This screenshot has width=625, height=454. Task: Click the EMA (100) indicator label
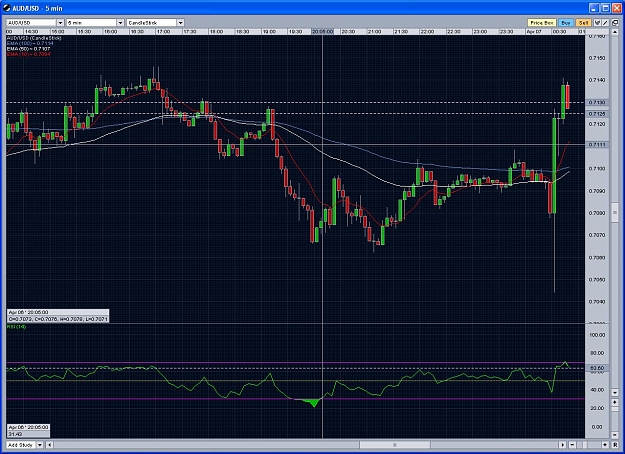tap(30, 43)
